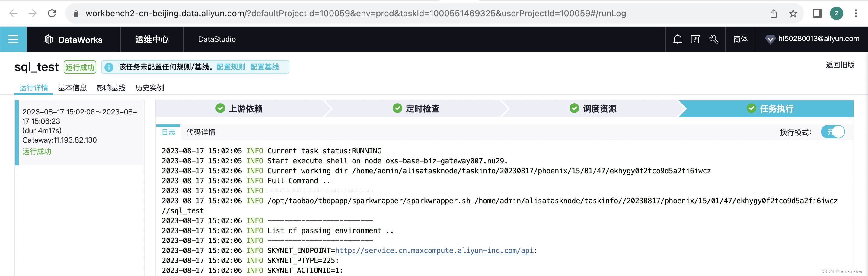
Task: Click the log line 'Current task status:RUNNING'
Action: tap(272, 151)
